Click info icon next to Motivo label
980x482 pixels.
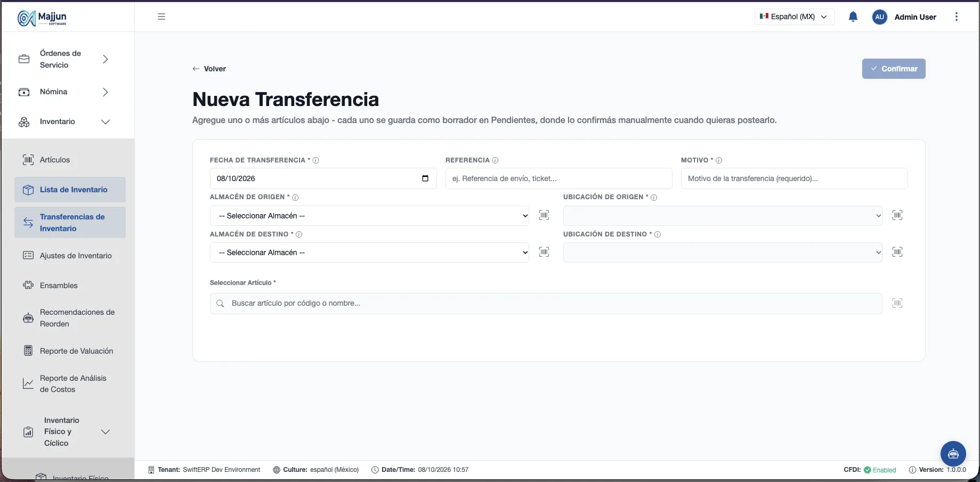719,160
